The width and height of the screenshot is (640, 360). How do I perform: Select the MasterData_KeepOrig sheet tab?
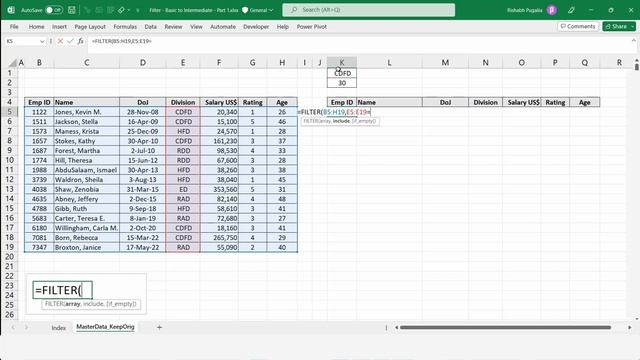point(105,327)
